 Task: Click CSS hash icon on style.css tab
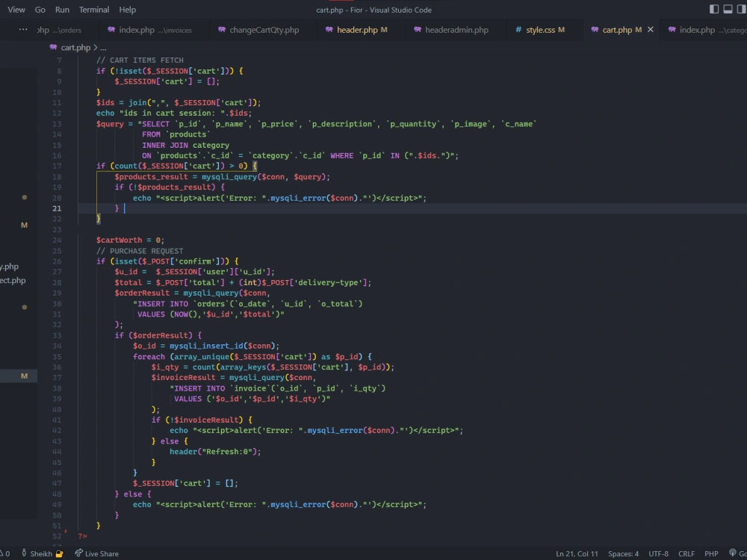click(518, 30)
